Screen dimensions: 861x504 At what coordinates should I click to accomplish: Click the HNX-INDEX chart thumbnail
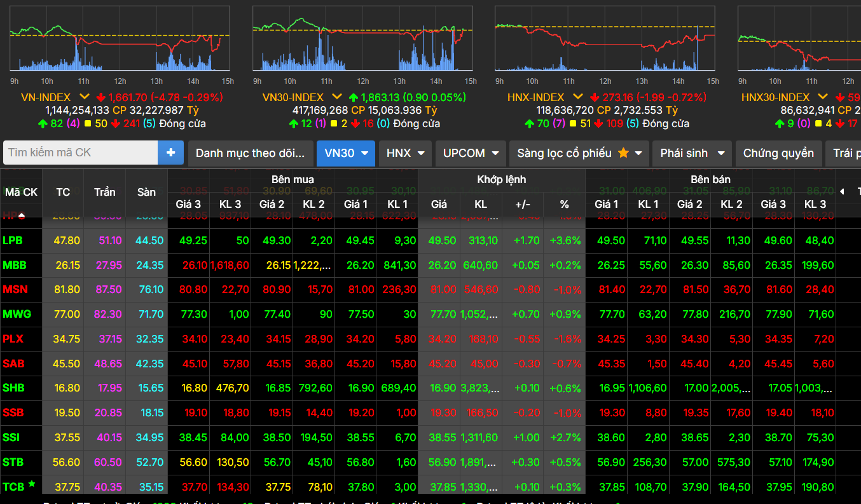(x=605, y=39)
